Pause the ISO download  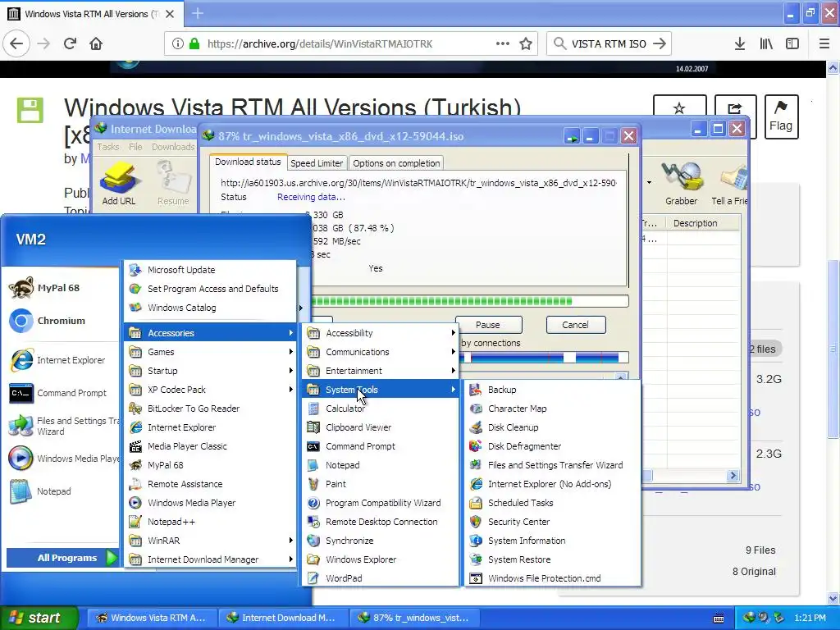pos(488,325)
